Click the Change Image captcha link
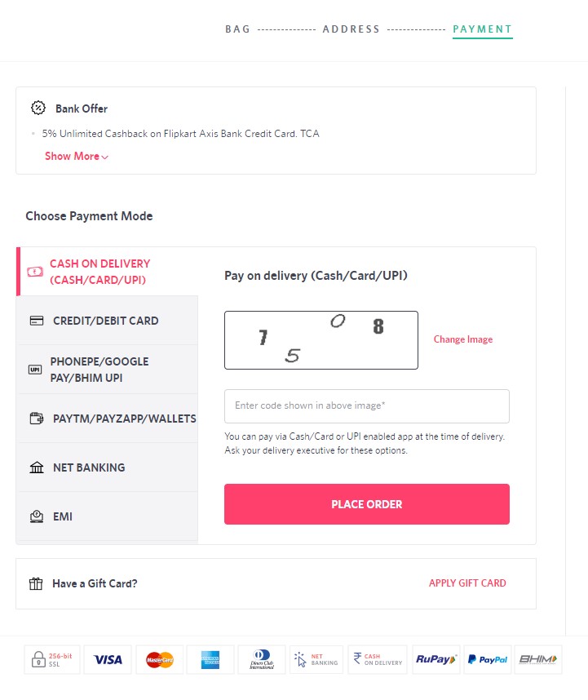 point(463,339)
